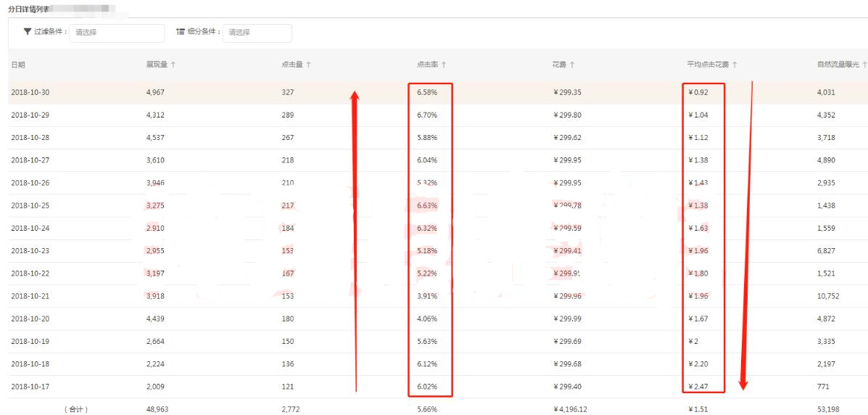Open the 过滤条件 selection field

117,33
